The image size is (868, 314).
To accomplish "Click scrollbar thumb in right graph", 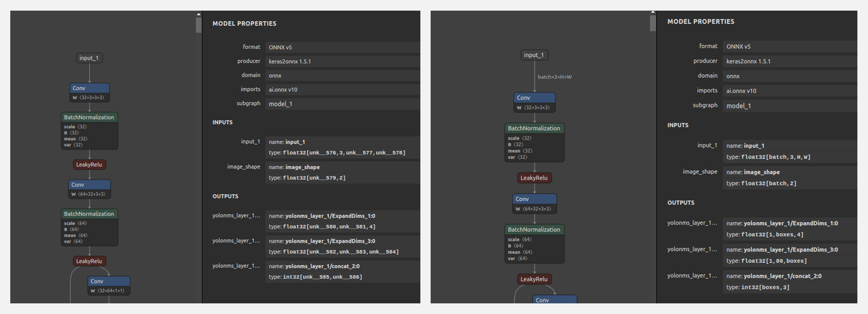I will pyautogui.click(x=653, y=23).
